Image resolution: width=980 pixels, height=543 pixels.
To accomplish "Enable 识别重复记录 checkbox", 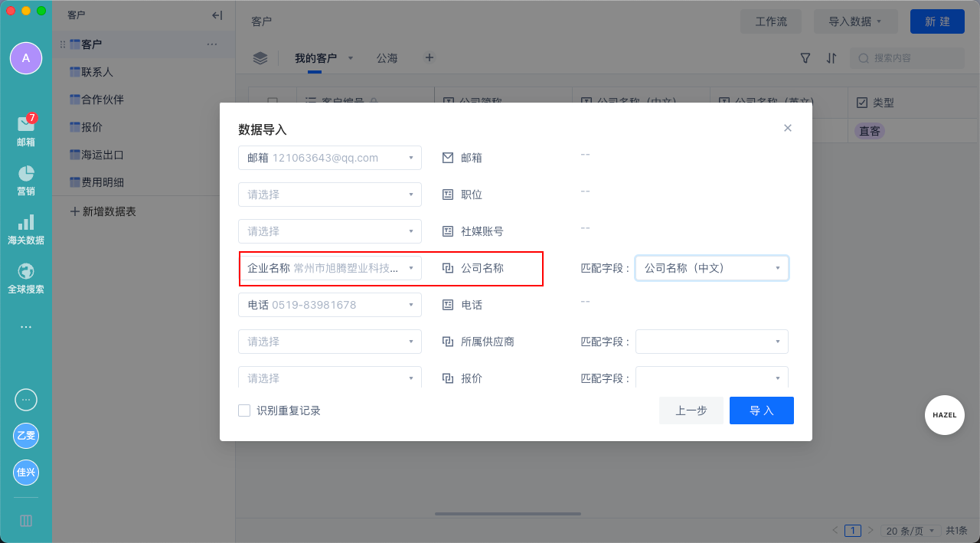I will pyautogui.click(x=244, y=411).
